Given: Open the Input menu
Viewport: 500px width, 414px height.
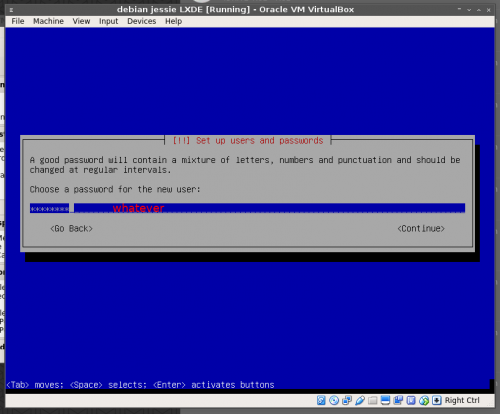Looking at the screenshot, I should coord(108,21).
